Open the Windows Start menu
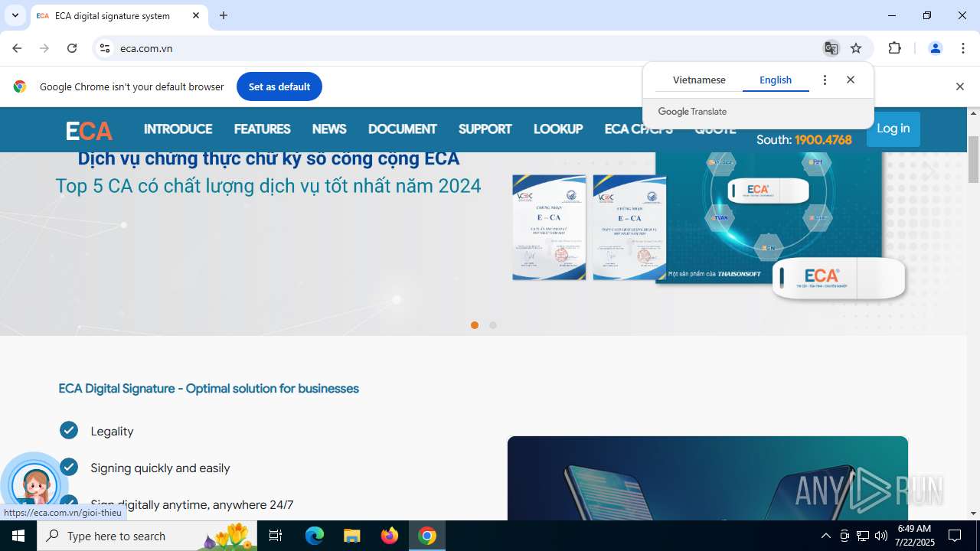This screenshot has height=551, width=980. pos(18,536)
